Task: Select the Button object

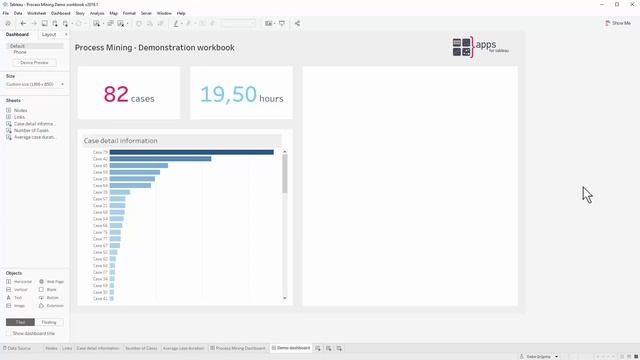Action: pyautogui.click(x=49, y=298)
